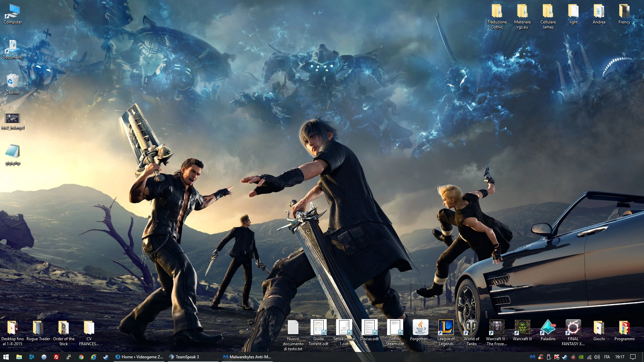
Task: Select Warcraft III - The Frozen Throne shortcut
Action: (497, 333)
